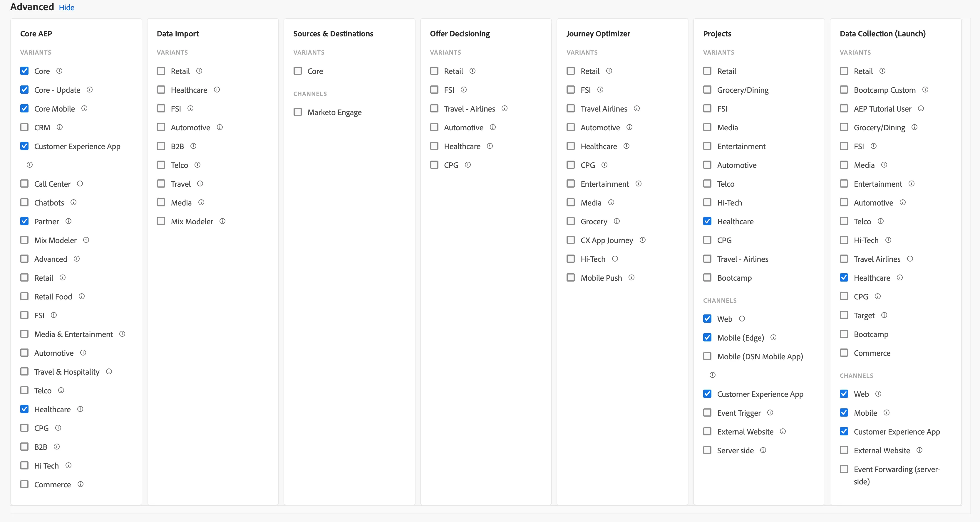Tick the Core checkbox in Sources & Destinations
Image resolution: width=980 pixels, height=522 pixels.
click(298, 71)
